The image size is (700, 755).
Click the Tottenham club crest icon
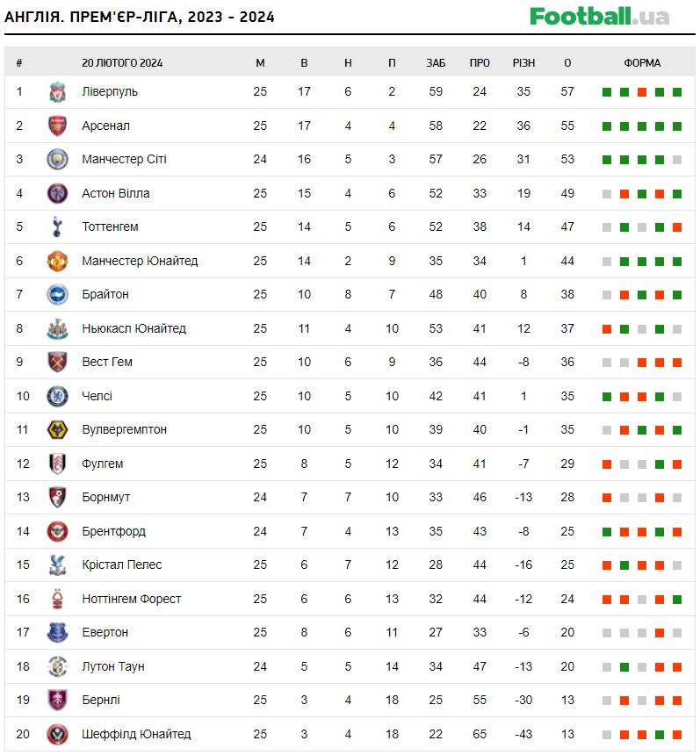[57, 227]
